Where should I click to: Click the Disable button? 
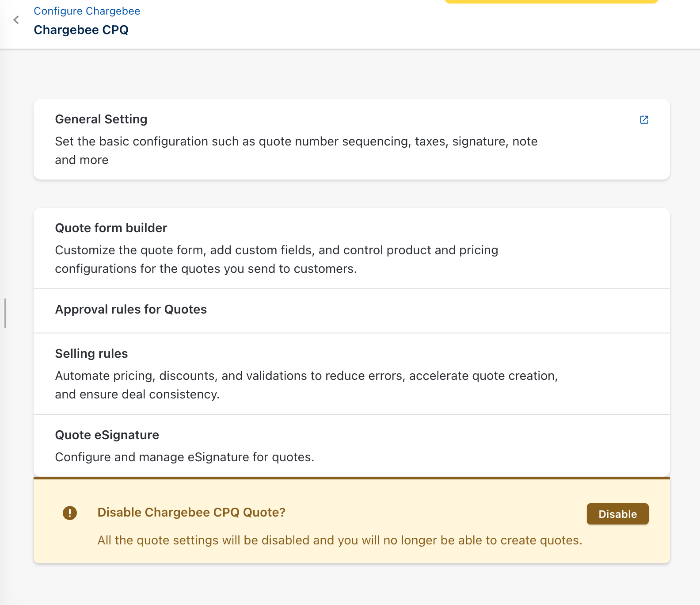[x=617, y=514]
